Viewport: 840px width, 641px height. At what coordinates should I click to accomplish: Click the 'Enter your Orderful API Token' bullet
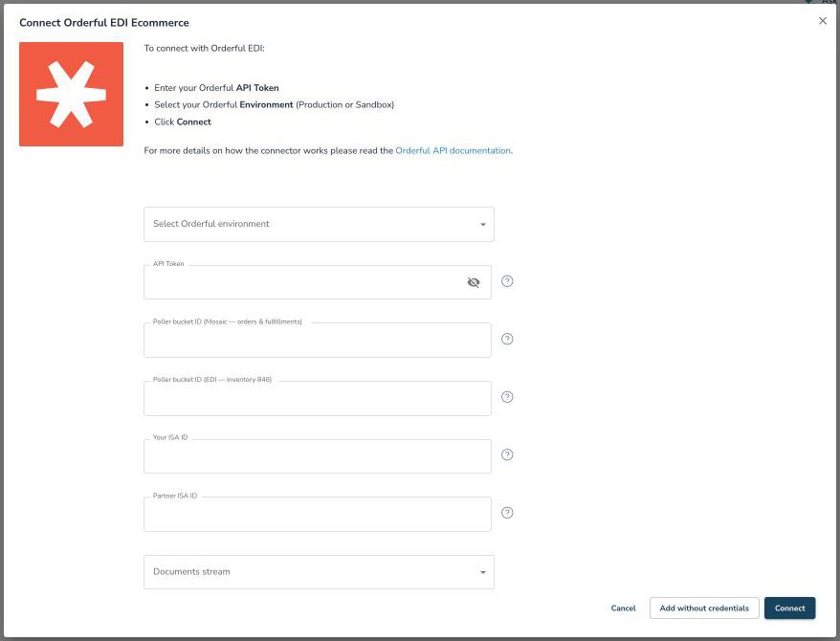click(x=216, y=88)
